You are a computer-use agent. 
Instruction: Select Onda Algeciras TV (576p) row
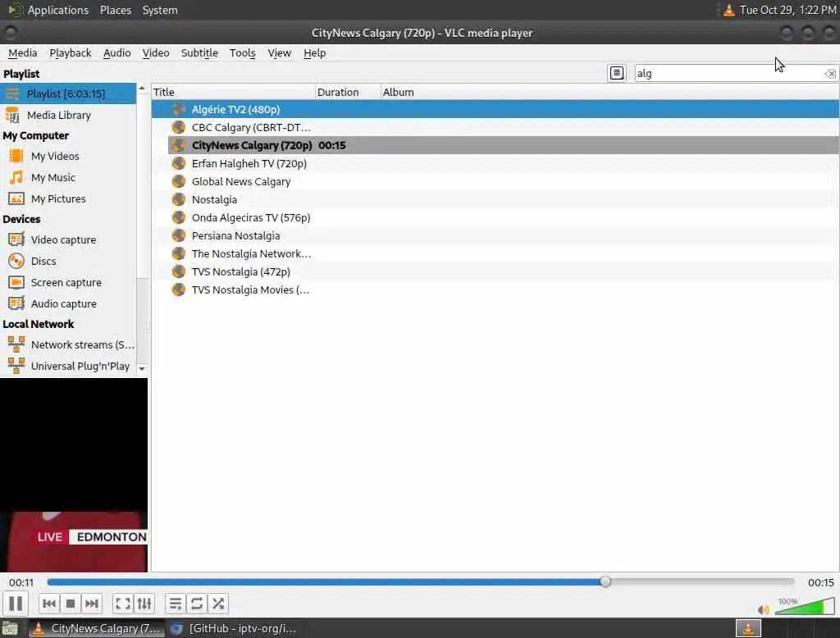point(495,217)
